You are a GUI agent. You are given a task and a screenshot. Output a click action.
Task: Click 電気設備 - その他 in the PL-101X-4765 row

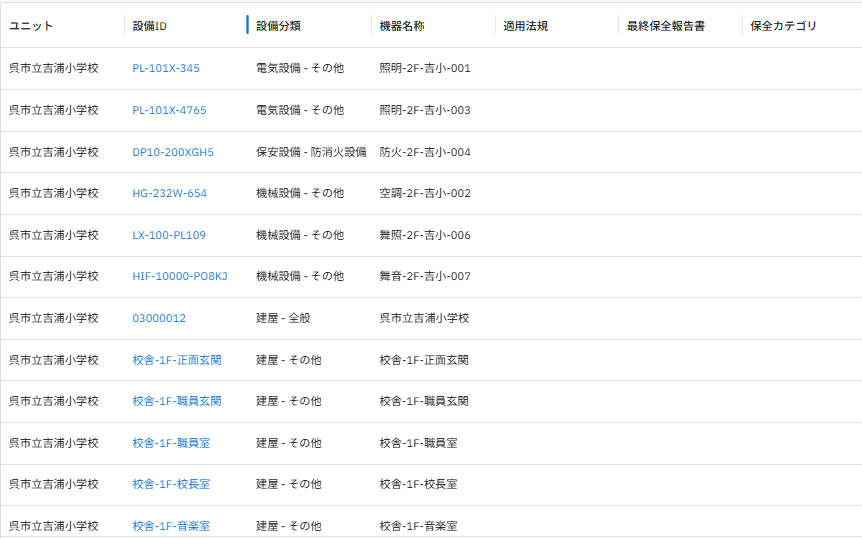(x=300, y=110)
